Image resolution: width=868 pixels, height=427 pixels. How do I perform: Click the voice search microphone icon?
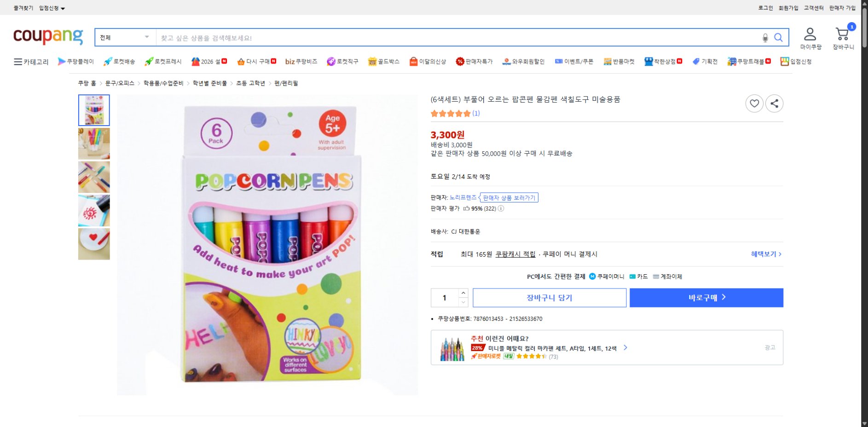(765, 38)
